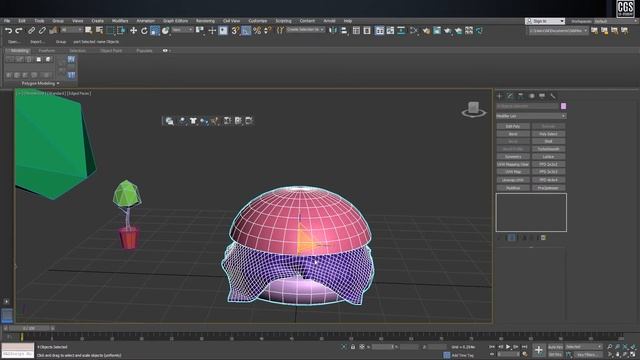Apply the Edit Poly modifier button
640x360 pixels.
[513, 126]
